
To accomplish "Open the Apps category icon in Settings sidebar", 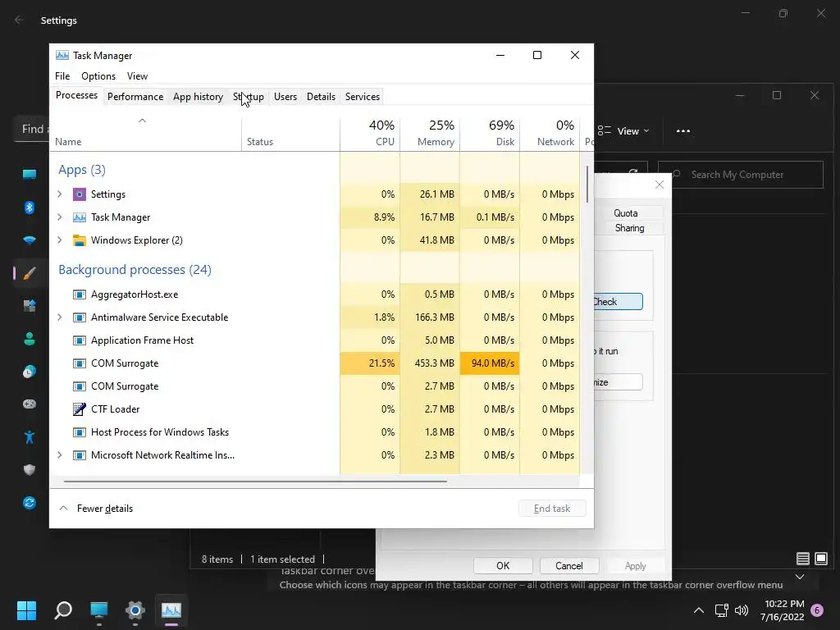I will [x=30, y=306].
